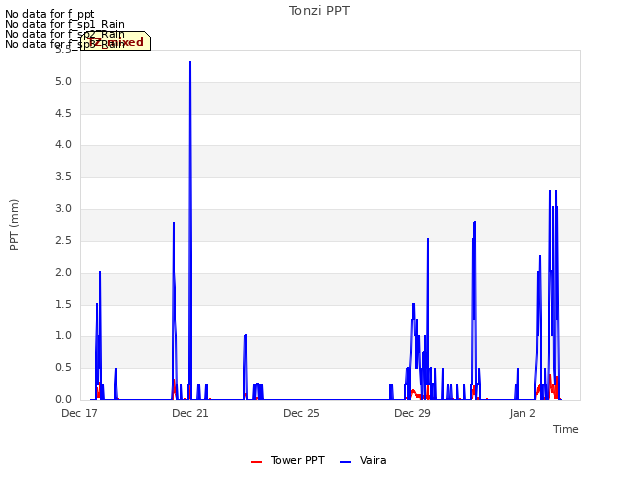Click the PPT (mm) y-axis label
640x480 pixels.
click(x=14, y=225)
